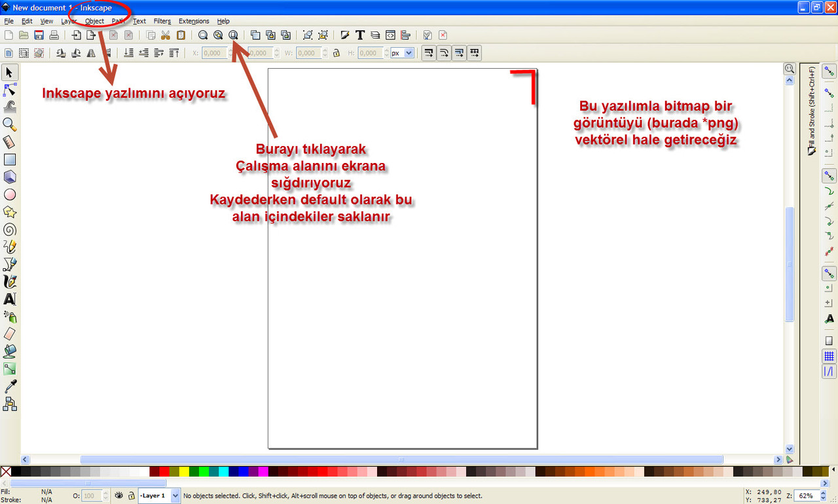Image resolution: width=838 pixels, height=504 pixels.
Task: Open the Help menu
Action: coord(223,21)
